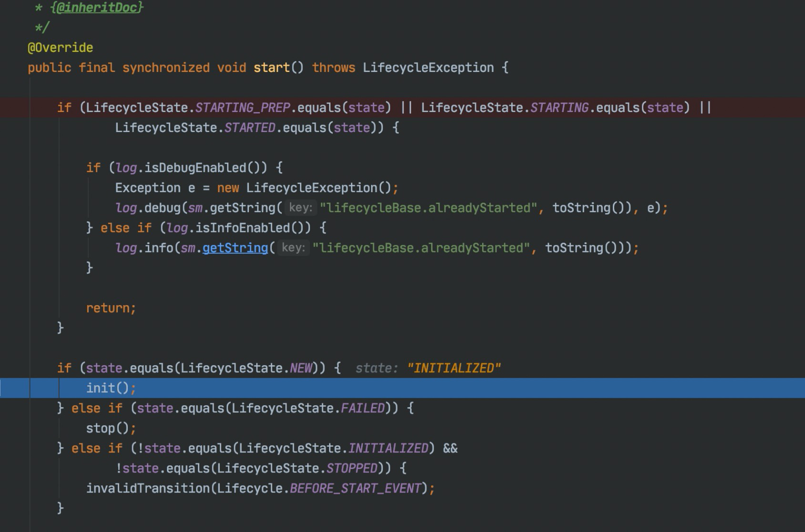Click the INITIALIZED constant in the else-if condition
This screenshot has width=805, height=532.
coord(388,448)
